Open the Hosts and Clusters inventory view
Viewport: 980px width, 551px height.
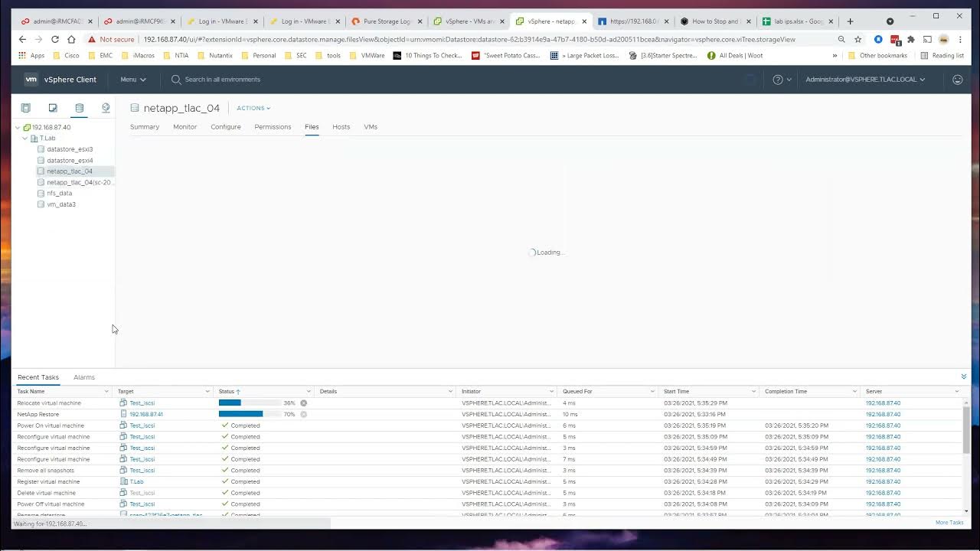click(x=25, y=108)
